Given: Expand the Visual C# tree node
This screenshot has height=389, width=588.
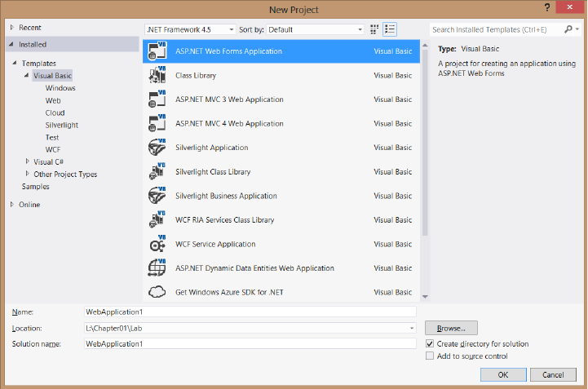Looking at the screenshot, I should (x=28, y=161).
